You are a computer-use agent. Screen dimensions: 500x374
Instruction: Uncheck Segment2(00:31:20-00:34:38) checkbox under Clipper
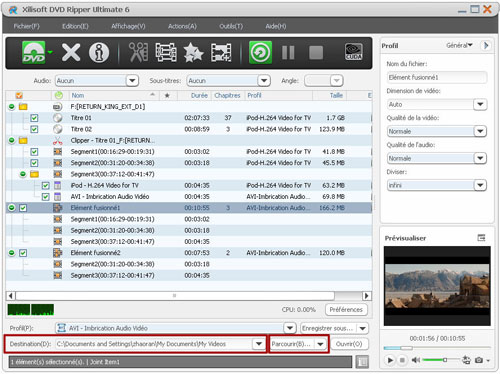pyautogui.click(x=34, y=163)
